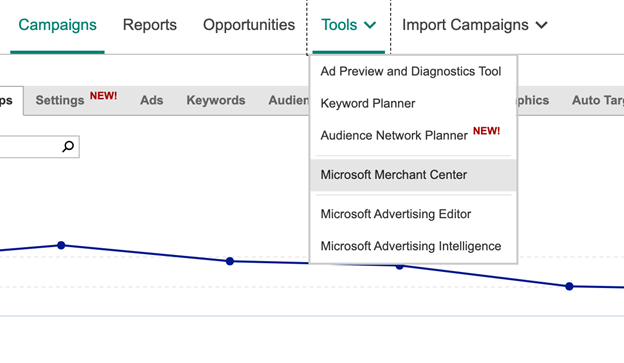Expand the Import Campaigns chevron

tap(541, 25)
